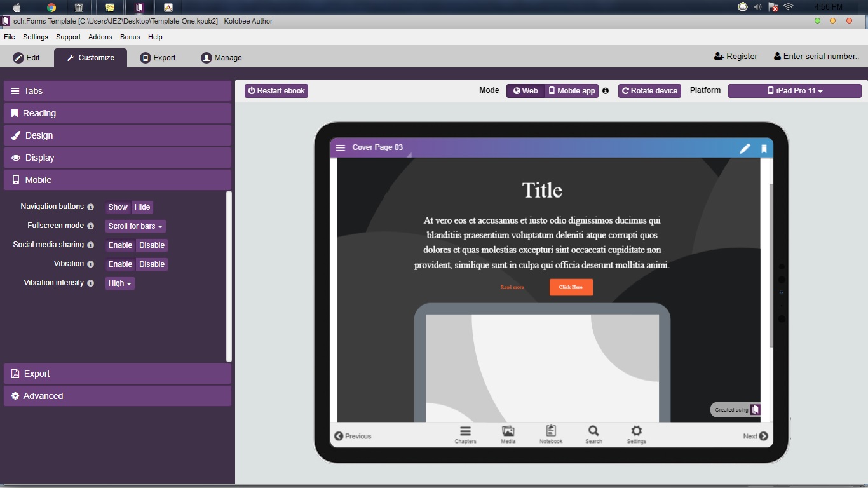Switch to the Edit tab
The width and height of the screenshot is (868, 488).
(x=27, y=58)
